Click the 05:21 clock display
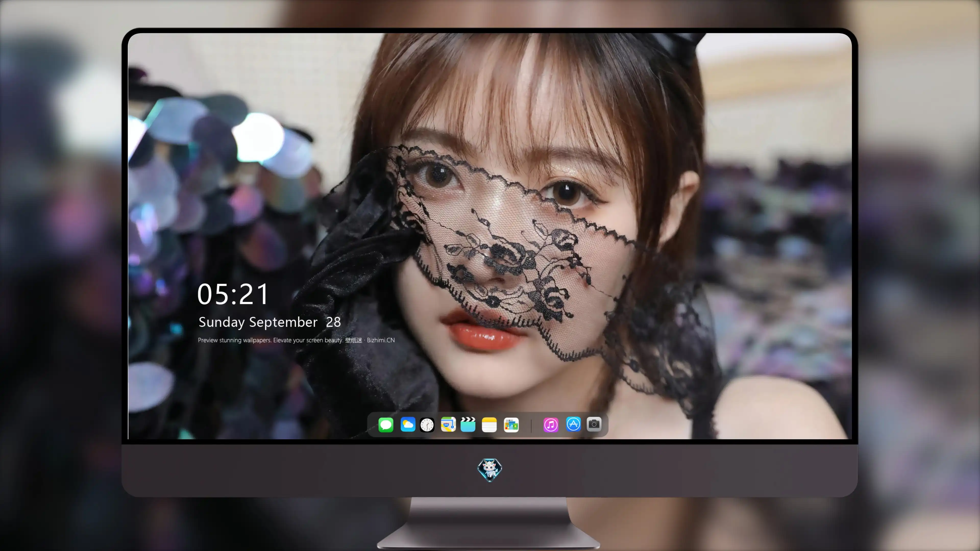Image resolution: width=980 pixels, height=551 pixels. pyautogui.click(x=232, y=294)
